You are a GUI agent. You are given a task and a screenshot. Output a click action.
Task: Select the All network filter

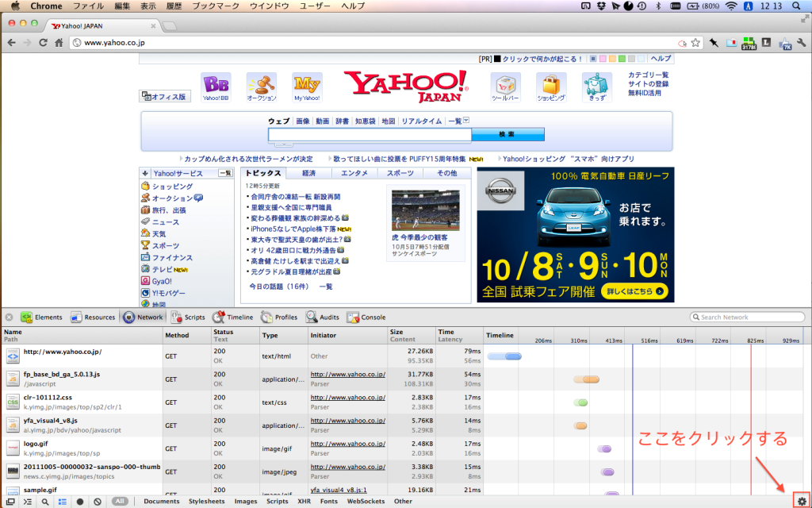pos(120,502)
